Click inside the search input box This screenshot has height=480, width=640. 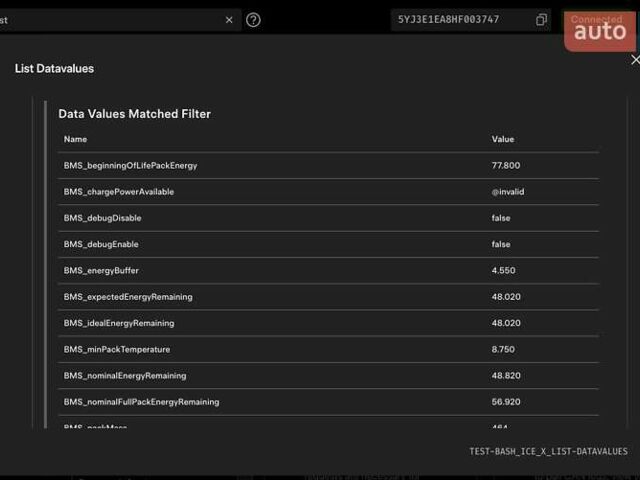click(110, 20)
